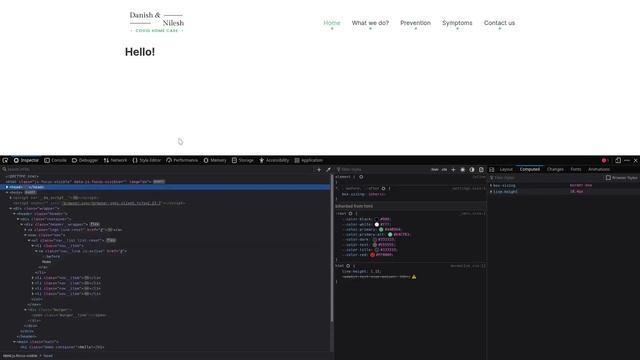Open the Style Editor tab
This screenshot has height=360, width=640.
(x=147, y=160)
